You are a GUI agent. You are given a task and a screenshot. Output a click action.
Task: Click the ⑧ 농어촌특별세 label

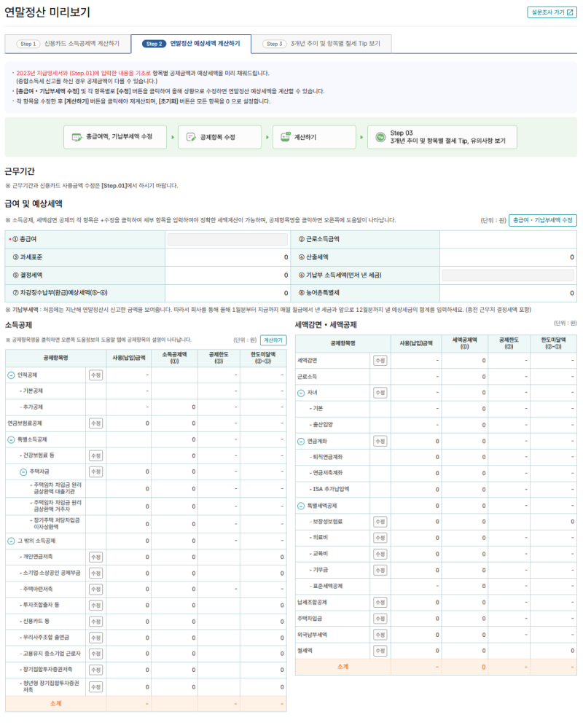[x=319, y=293]
